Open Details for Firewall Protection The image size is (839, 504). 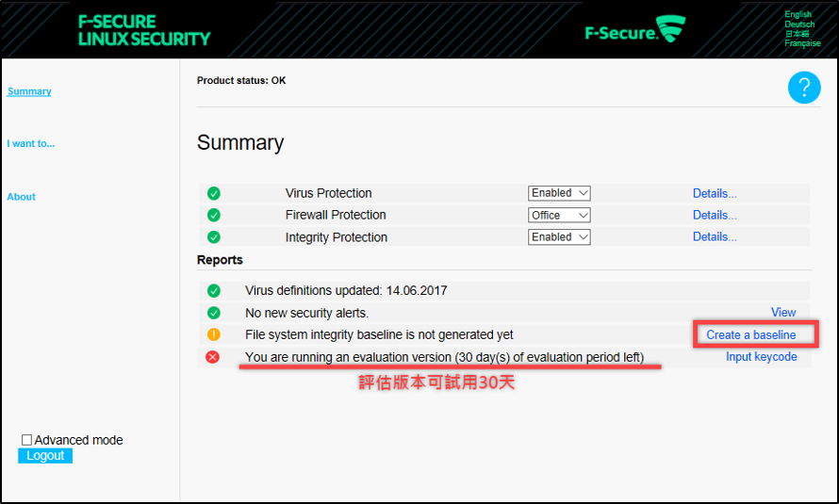(x=715, y=215)
